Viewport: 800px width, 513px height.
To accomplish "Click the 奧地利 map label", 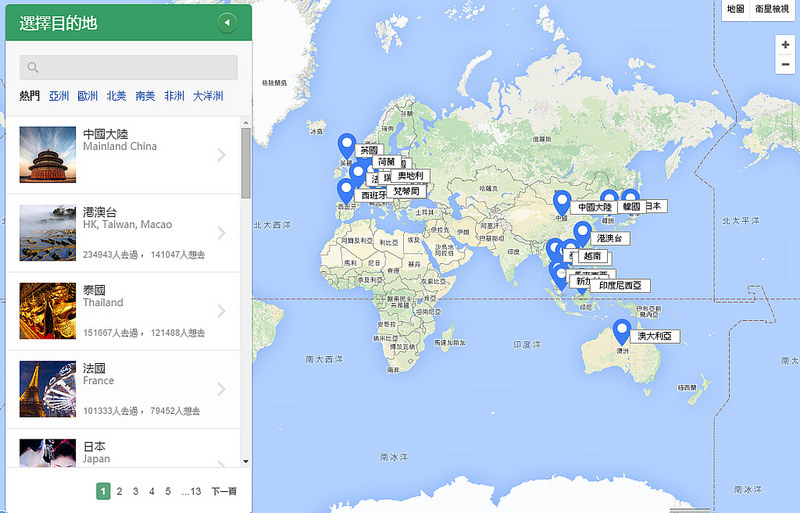I will (x=410, y=176).
